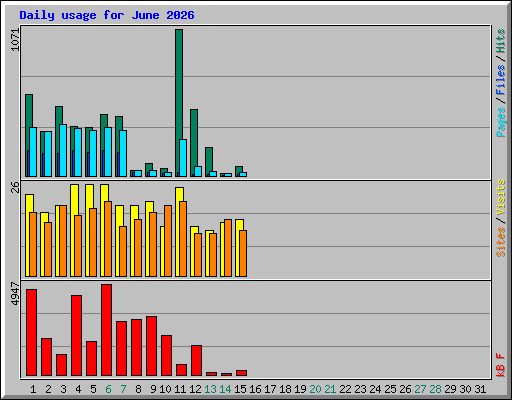Select the cyan Pages bar for day 11
512x400 pixels.
point(183,158)
